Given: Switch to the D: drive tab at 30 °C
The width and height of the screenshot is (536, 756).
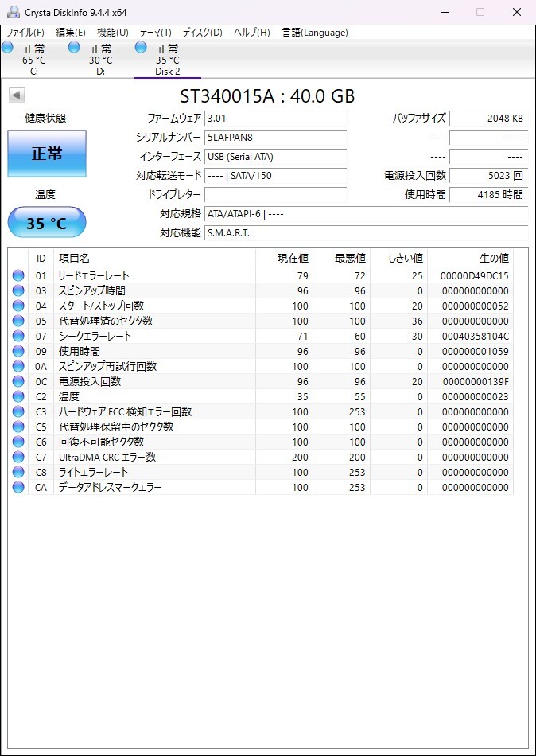Looking at the screenshot, I should [100, 60].
